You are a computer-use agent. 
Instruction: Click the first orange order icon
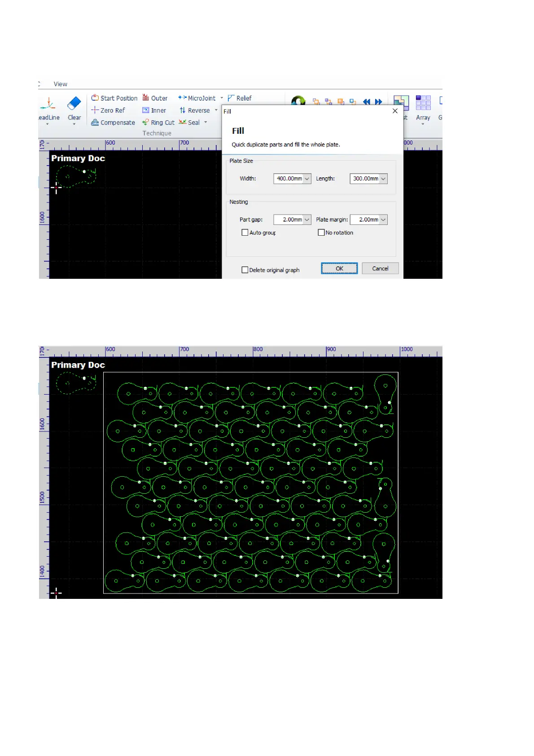(x=316, y=101)
